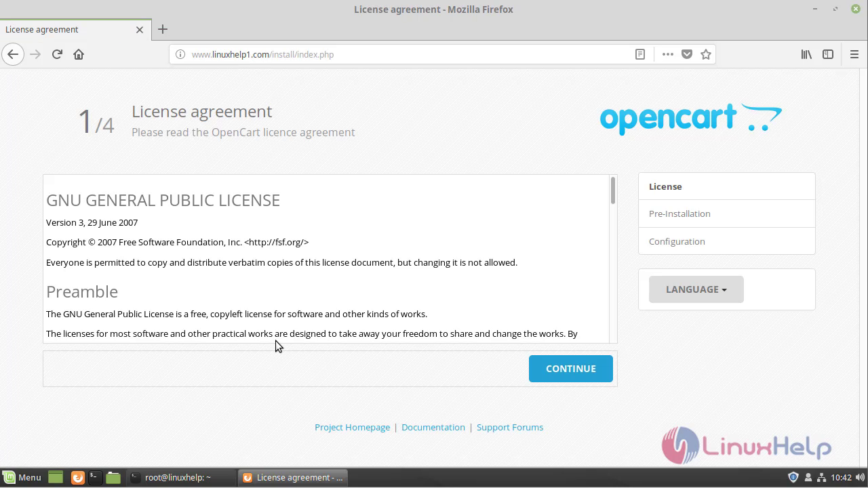This screenshot has width=868, height=488.
Task: Launch terminal from the panel launcher
Action: (x=95, y=477)
